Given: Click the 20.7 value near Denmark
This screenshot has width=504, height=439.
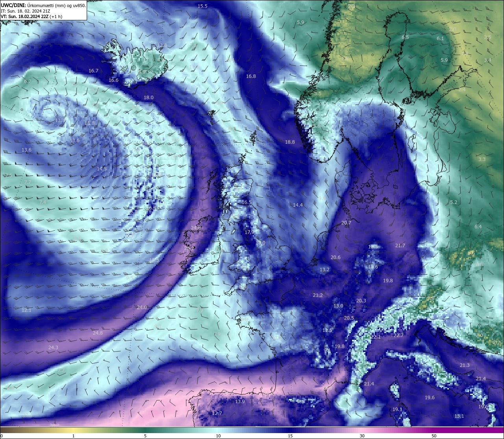Looking at the screenshot, I should tap(346, 222).
